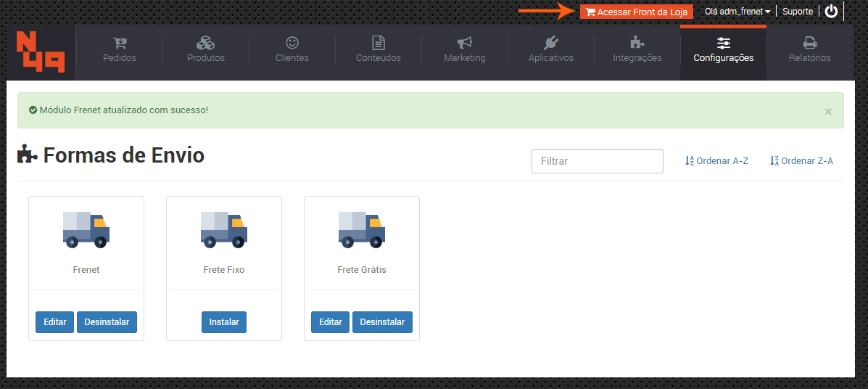Dismiss the success alert message
868x389 pixels.
[828, 112]
